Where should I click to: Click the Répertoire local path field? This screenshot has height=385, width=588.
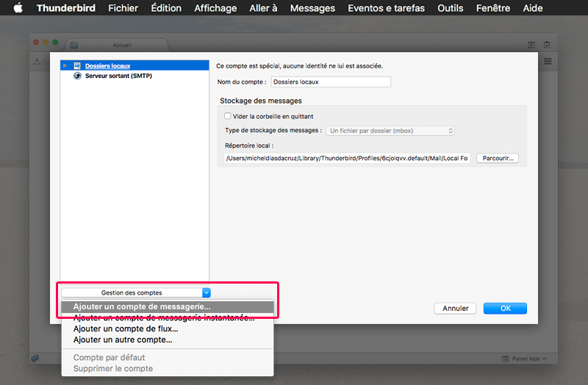[x=347, y=158]
